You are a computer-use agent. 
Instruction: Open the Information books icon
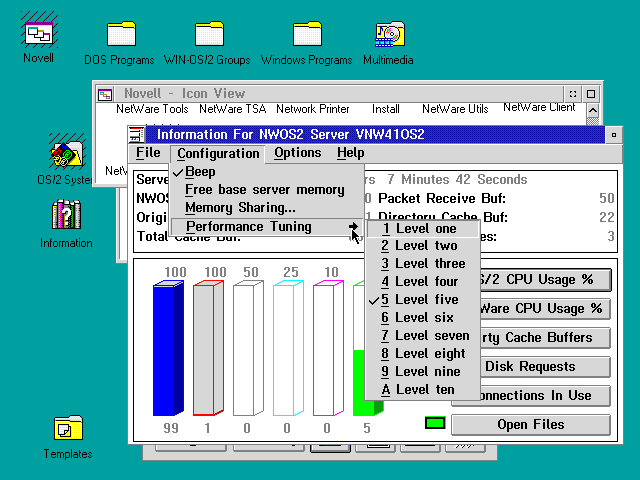click(x=66, y=214)
